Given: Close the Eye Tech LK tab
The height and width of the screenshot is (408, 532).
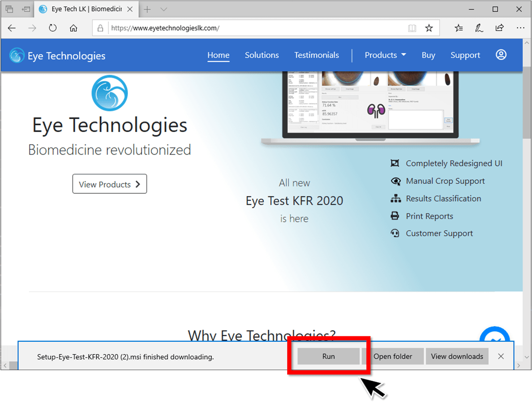Looking at the screenshot, I should click(x=130, y=9).
